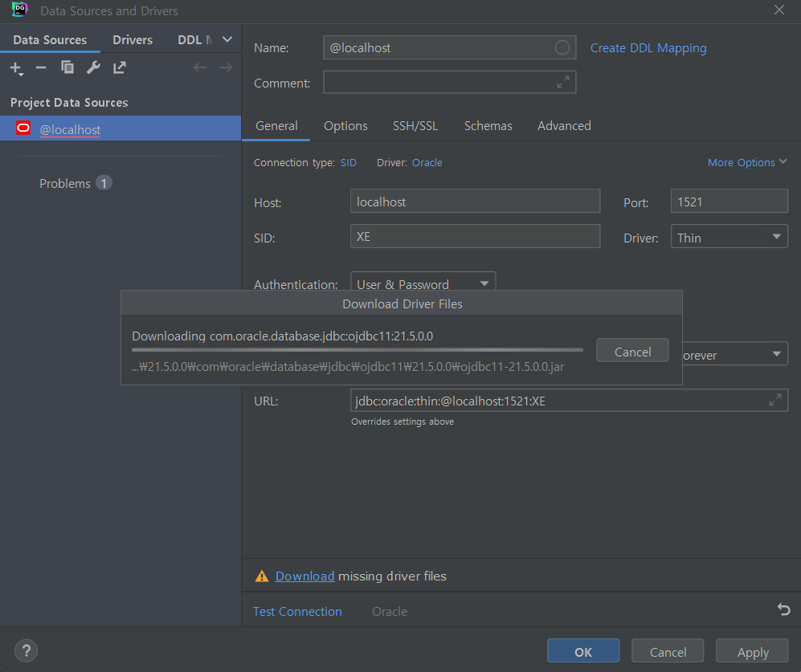Click the Make Global export icon
Screen dimensions: 801x672
pos(120,67)
